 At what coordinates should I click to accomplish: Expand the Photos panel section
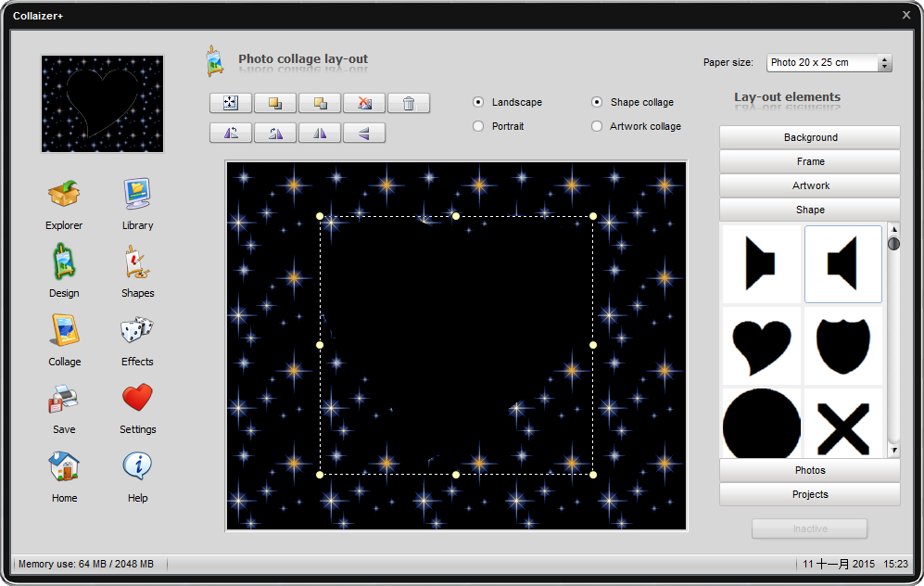810,470
